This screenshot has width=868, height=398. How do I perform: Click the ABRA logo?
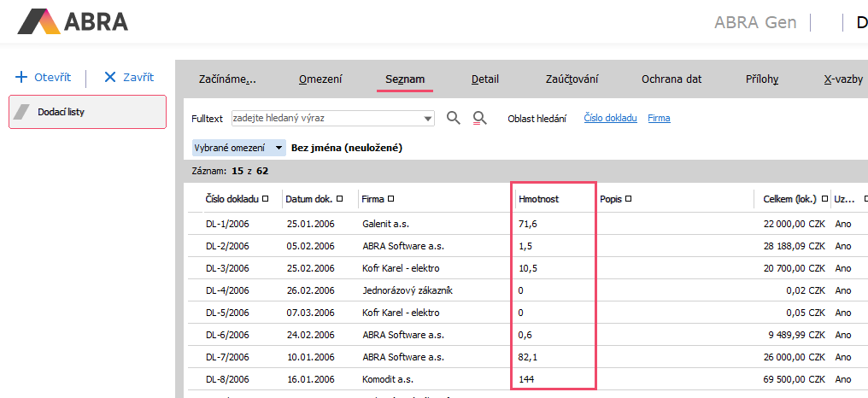point(73,21)
